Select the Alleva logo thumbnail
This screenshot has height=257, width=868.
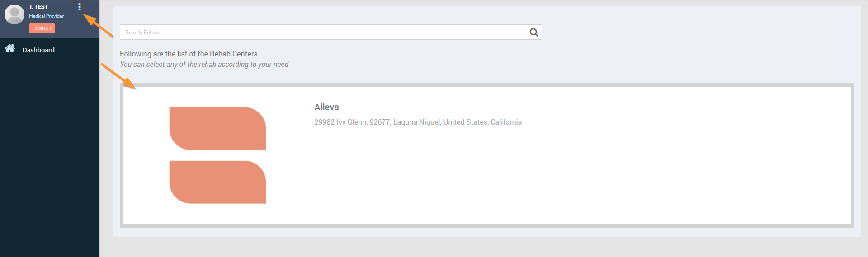217,155
